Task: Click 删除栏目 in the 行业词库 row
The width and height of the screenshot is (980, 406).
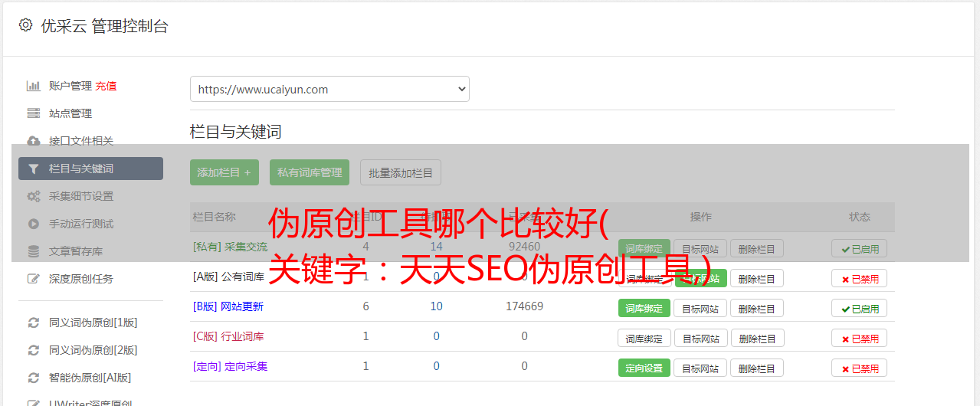Action: coord(757,338)
